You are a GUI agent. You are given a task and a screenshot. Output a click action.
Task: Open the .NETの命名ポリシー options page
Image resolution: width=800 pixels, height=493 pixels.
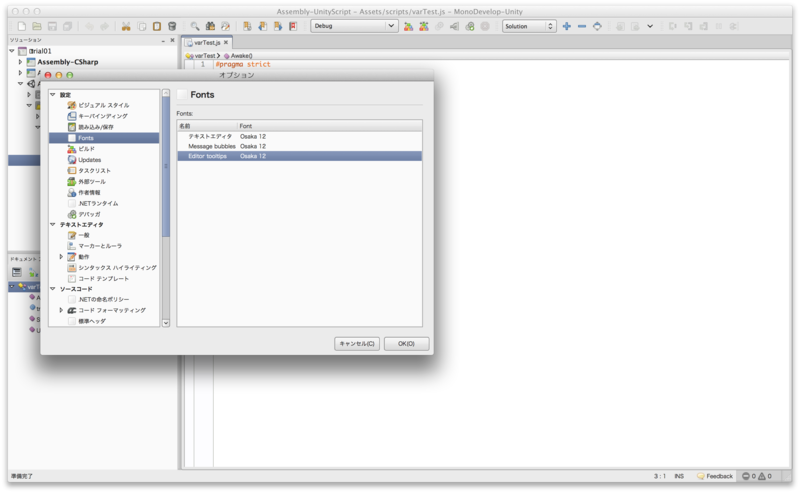pos(103,300)
